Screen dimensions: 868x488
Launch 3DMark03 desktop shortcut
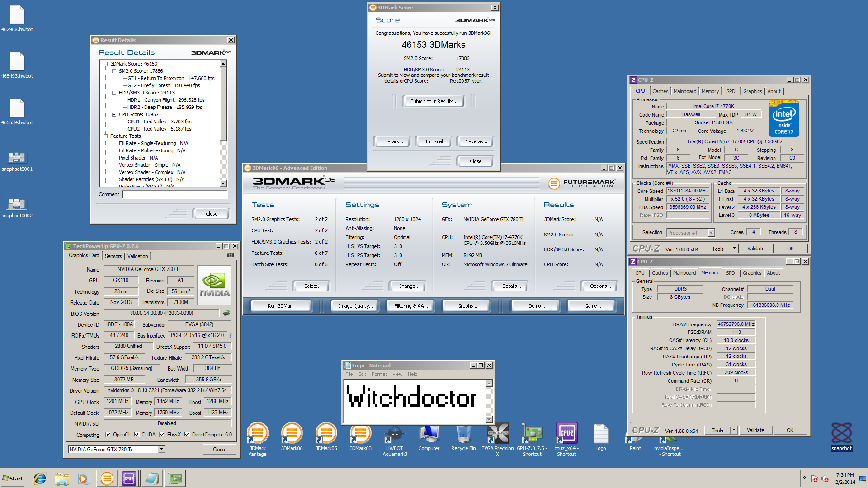[x=360, y=437]
